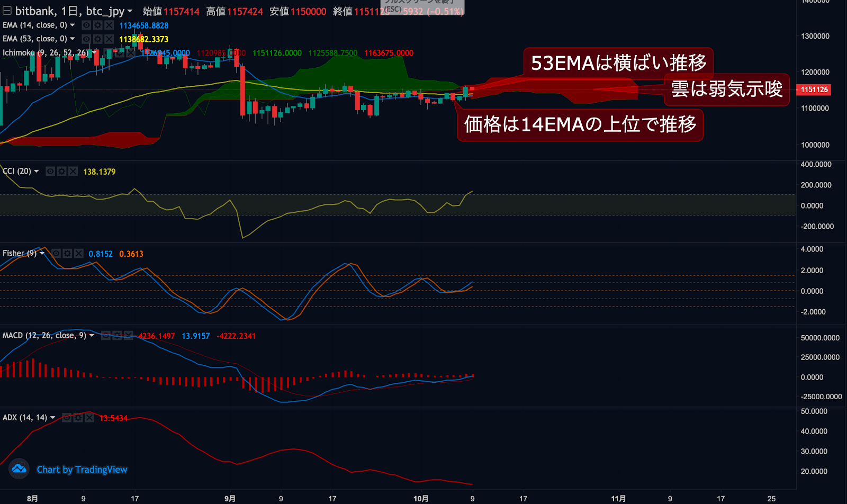Select the '53EMAは横ばい推移' annotation callout
Screen dimensions: 847x504
pos(618,62)
